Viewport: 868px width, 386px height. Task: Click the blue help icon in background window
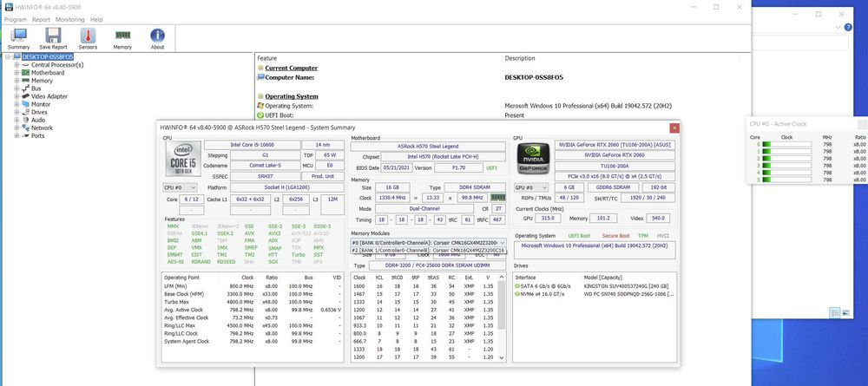pos(847,27)
